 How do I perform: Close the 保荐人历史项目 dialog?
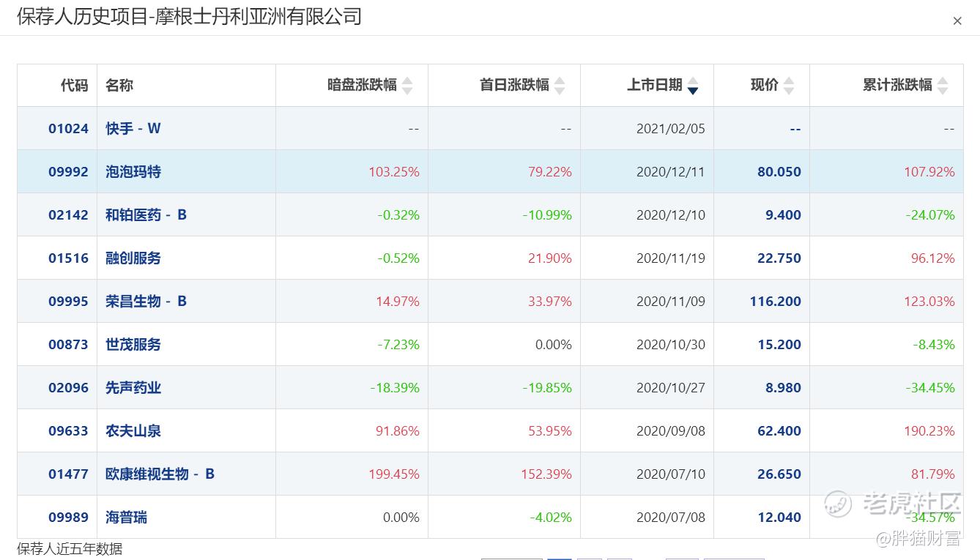click(957, 21)
